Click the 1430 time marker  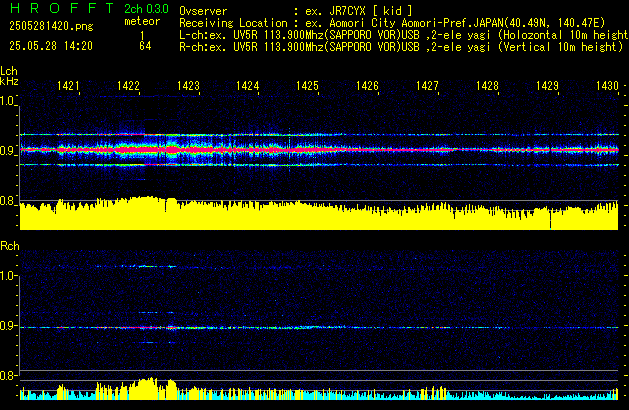pyautogui.click(x=607, y=86)
